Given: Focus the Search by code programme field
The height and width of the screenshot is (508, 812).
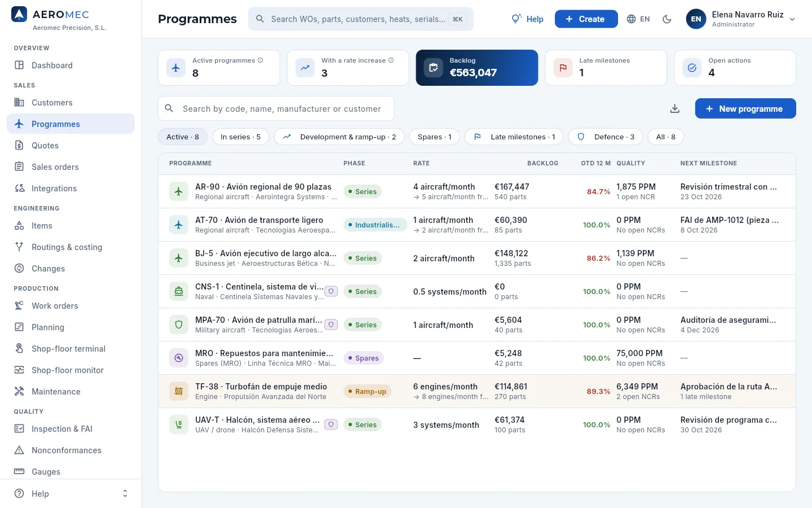Looking at the screenshot, I should [276, 108].
